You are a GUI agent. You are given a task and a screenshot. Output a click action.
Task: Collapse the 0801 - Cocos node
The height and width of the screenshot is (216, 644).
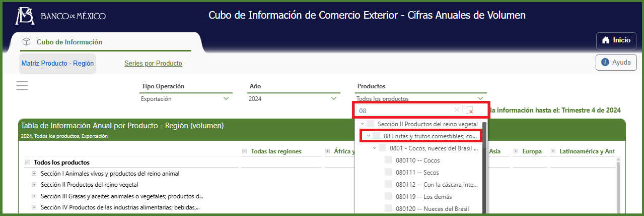pos(374,148)
